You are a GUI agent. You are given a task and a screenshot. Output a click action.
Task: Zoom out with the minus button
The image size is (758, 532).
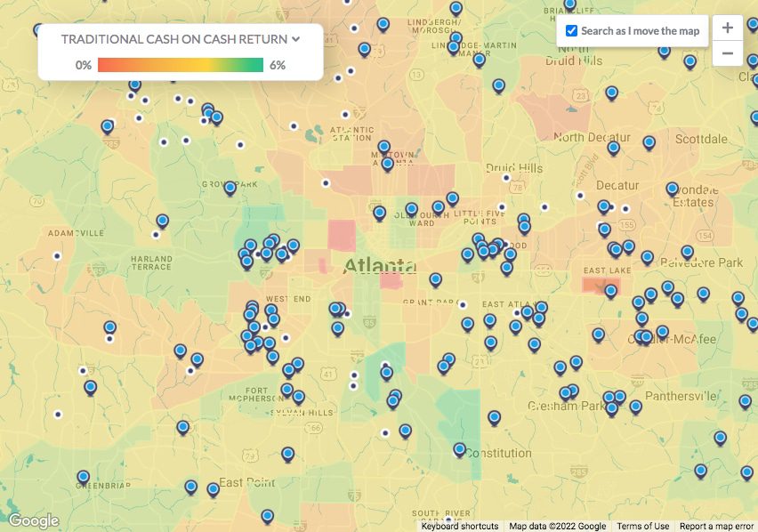[727, 53]
